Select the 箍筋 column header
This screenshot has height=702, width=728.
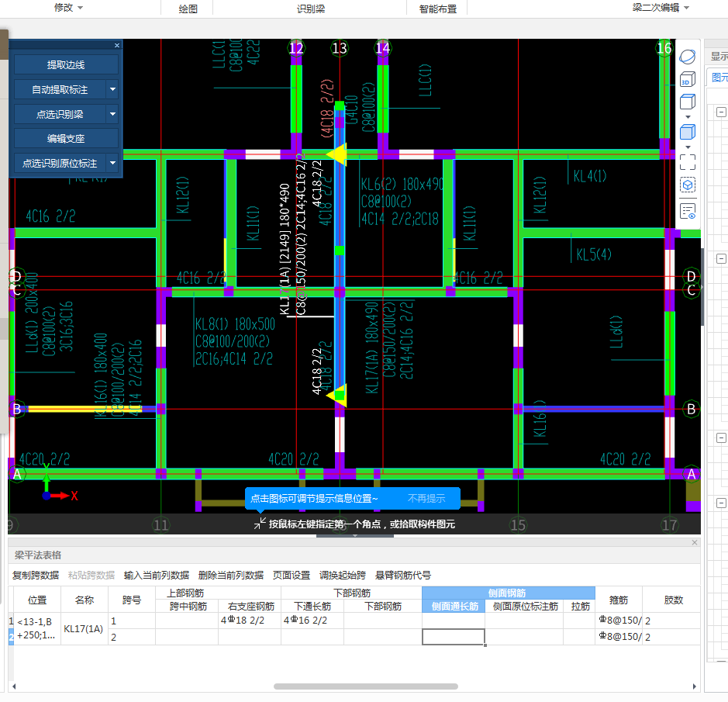coord(619,600)
